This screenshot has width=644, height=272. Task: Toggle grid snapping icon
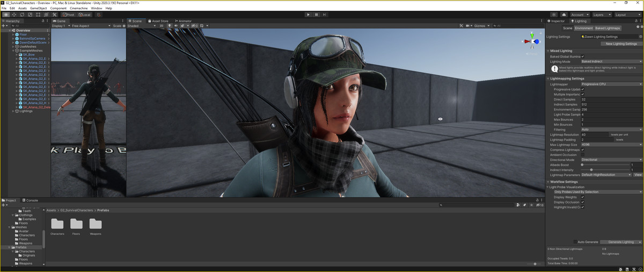pyautogui.click(x=99, y=15)
